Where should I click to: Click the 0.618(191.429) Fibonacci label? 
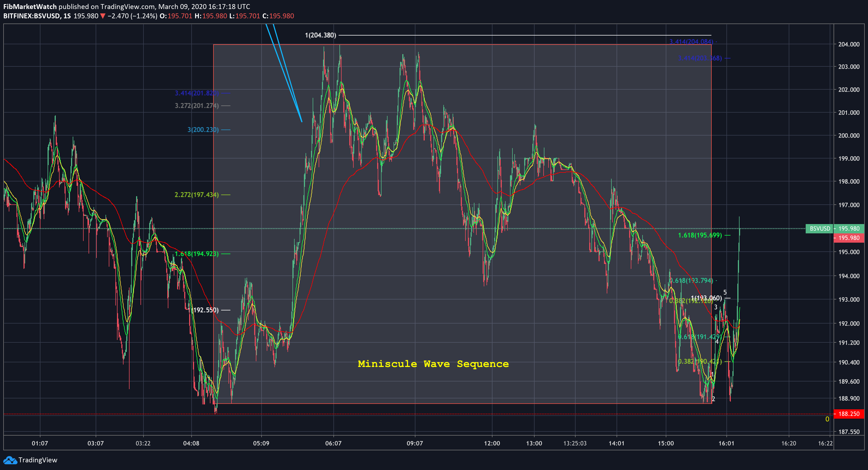pos(700,337)
